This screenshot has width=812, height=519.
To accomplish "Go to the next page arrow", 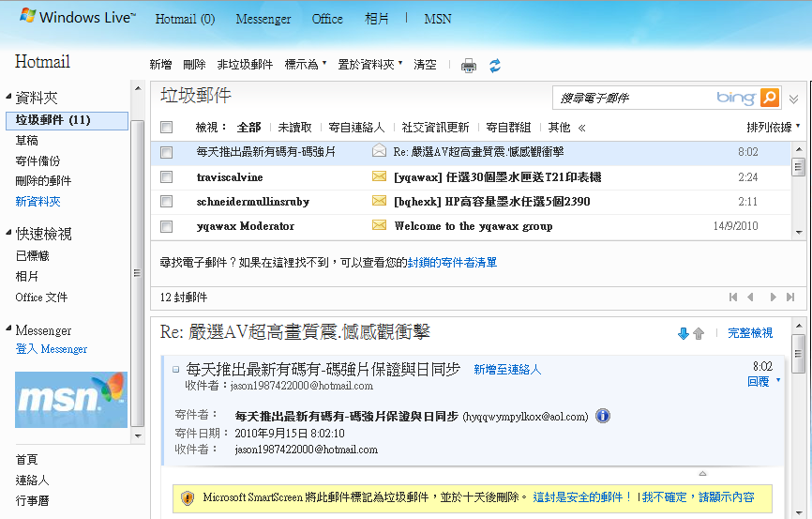I will click(773, 298).
